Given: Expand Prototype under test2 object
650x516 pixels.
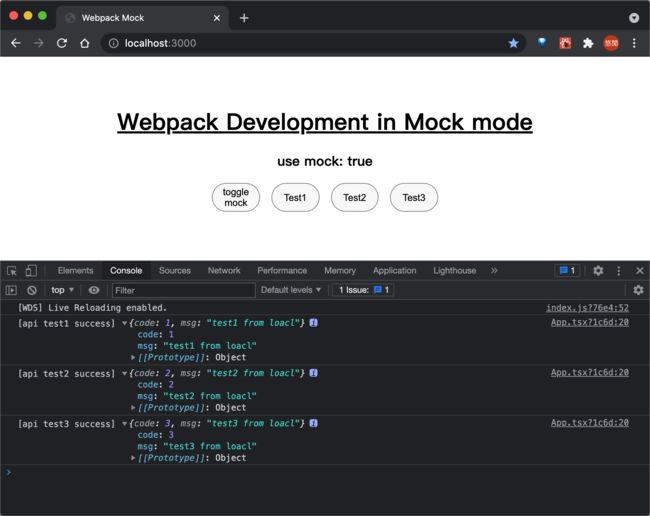Looking at the screenshot, I should coord(133,407).
